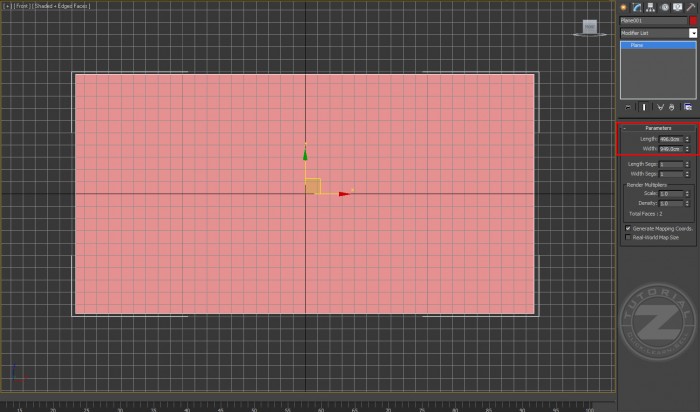Open the Hierarchy command panel tab
Screen dimensions: 700x412
650,7
